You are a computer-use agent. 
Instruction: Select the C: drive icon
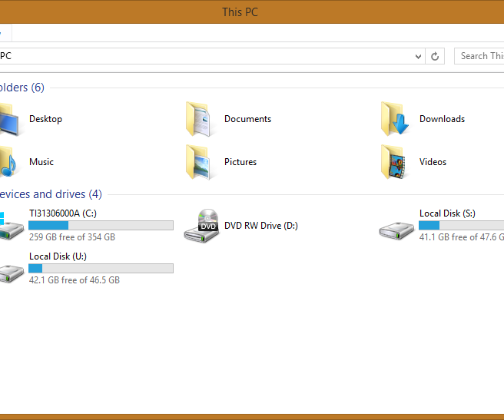[12, 227]
